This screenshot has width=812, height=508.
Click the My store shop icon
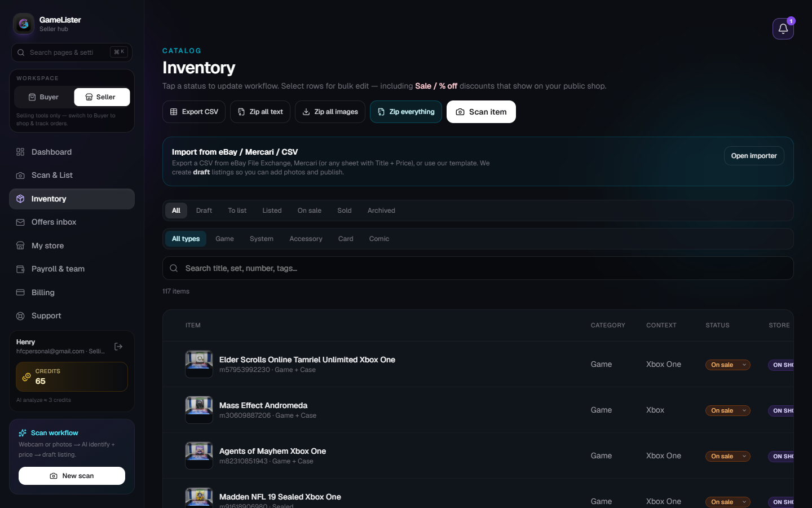[x=20, y=246]
